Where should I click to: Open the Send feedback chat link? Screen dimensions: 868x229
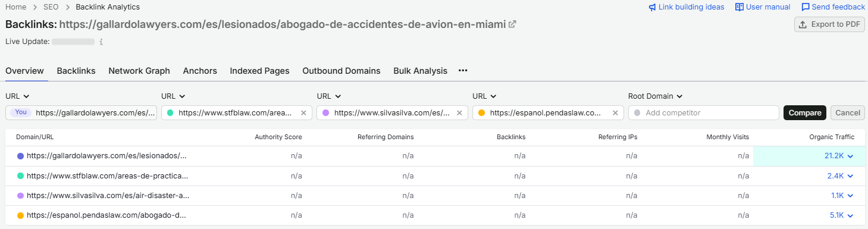[x=833, y=7]
